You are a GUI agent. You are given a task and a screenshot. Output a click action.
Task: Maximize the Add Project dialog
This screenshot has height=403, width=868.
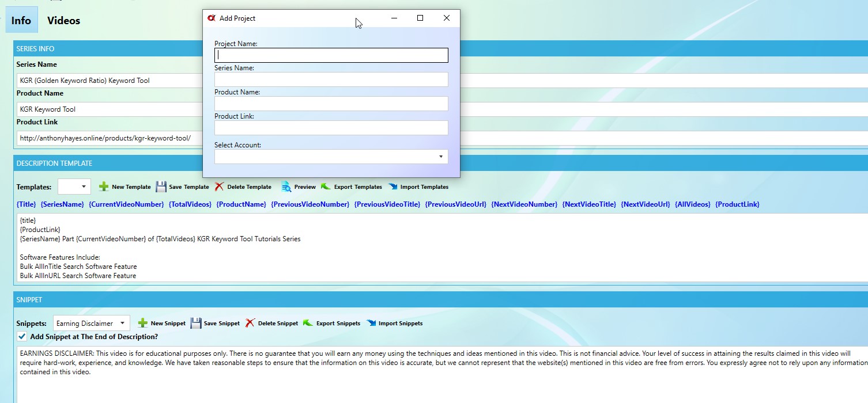(x=420, y=18)
